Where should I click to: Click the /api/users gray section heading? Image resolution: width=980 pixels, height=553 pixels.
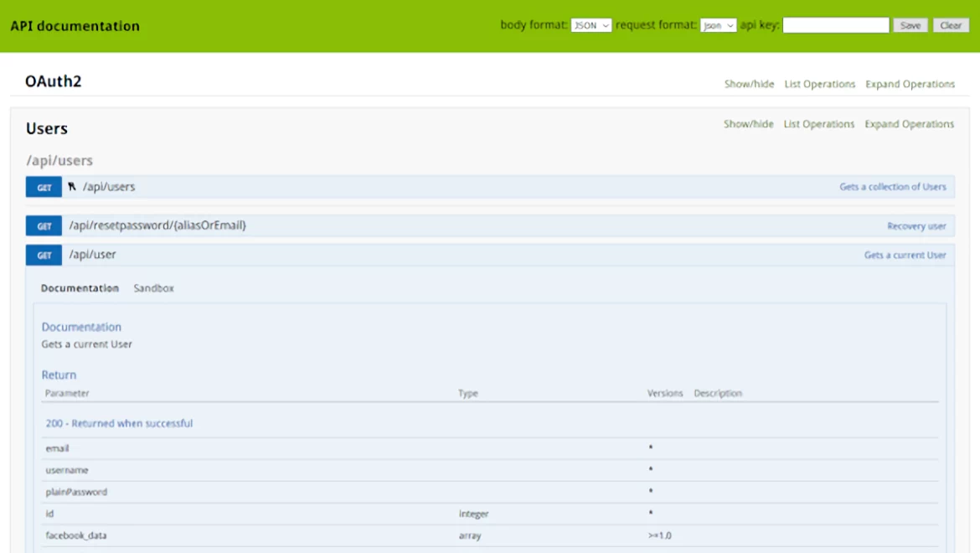[59, 161]
